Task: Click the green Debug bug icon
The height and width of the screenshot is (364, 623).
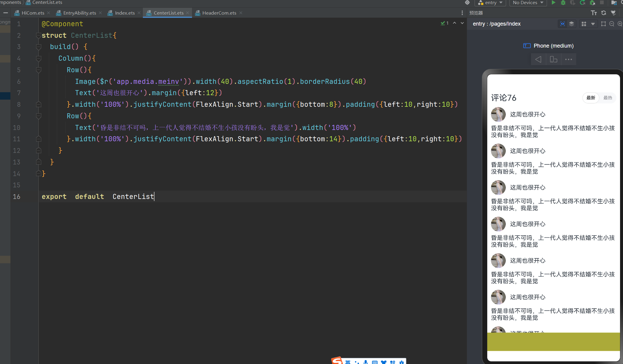Action: [x=563, y=3]
